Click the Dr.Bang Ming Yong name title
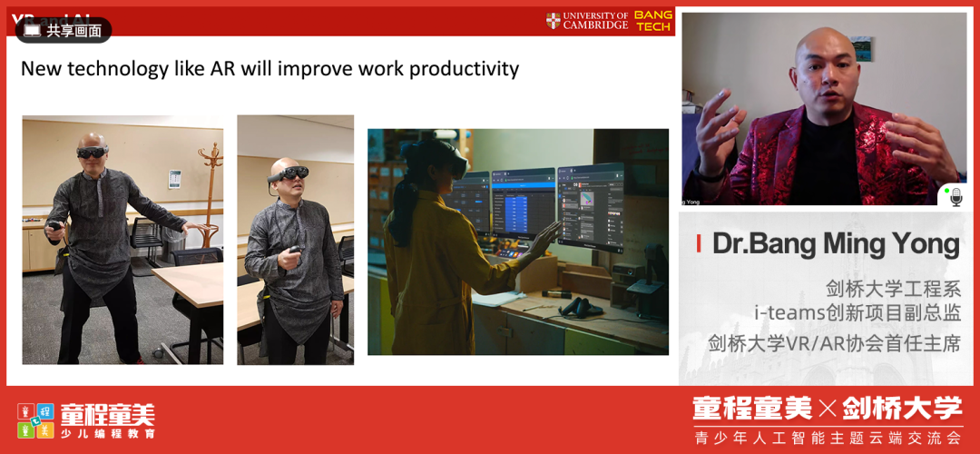This screenshot has width=980, height=454. [835, 244]
